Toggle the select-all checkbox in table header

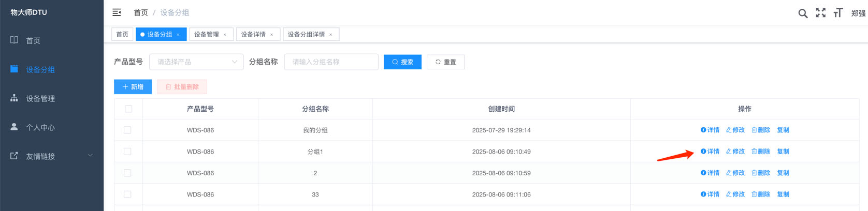click(x=128, y=109)
